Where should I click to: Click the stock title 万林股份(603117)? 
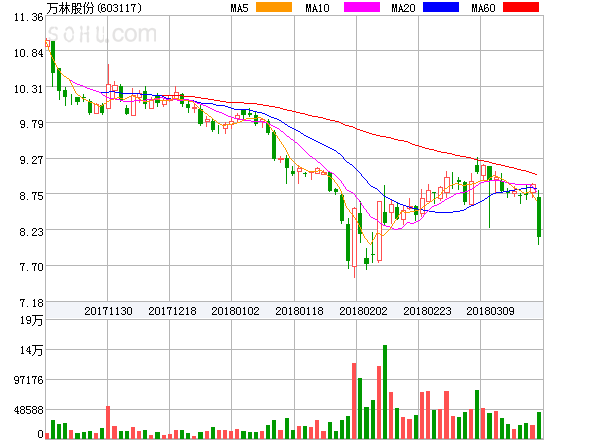(94, 8)
